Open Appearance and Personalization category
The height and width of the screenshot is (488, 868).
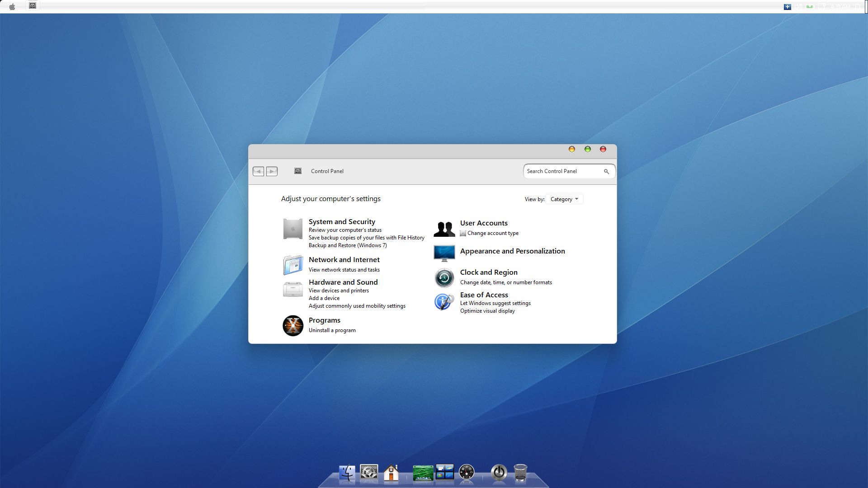(x=512, y=251)
